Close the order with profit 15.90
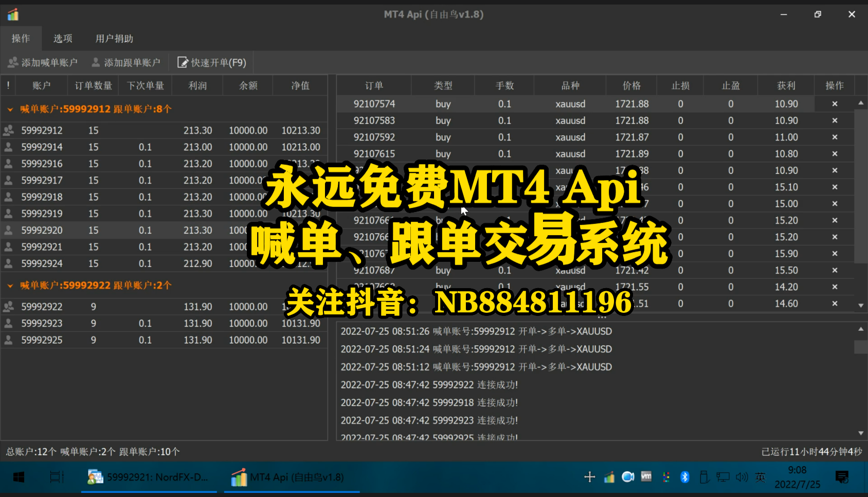 coord(835,254)
